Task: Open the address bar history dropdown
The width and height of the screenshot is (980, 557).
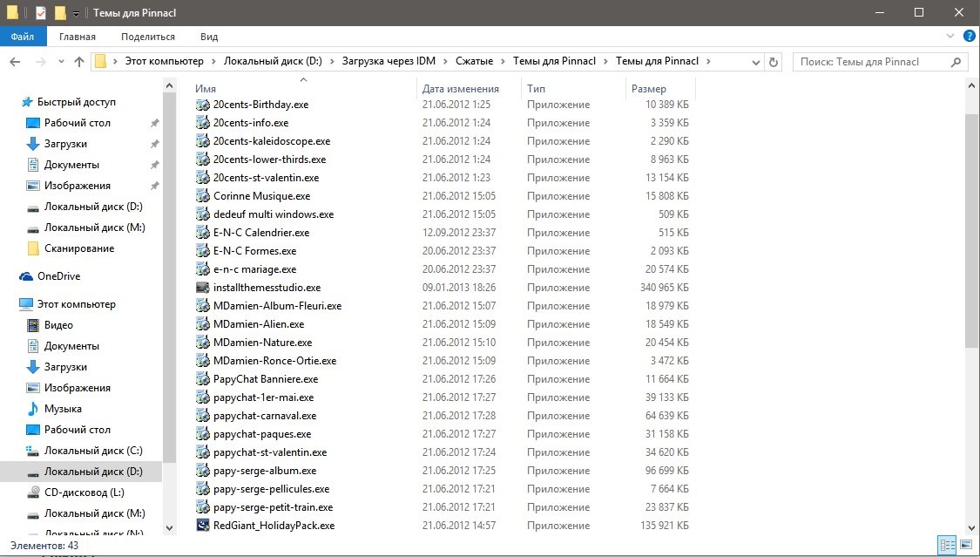Action: click(754, 62)
